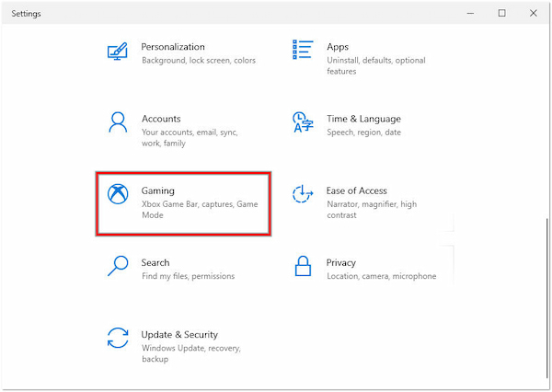Screen dimensions: 552x392
Task: Choose Time & Language heading text
Action: click(x=363, y=119)
